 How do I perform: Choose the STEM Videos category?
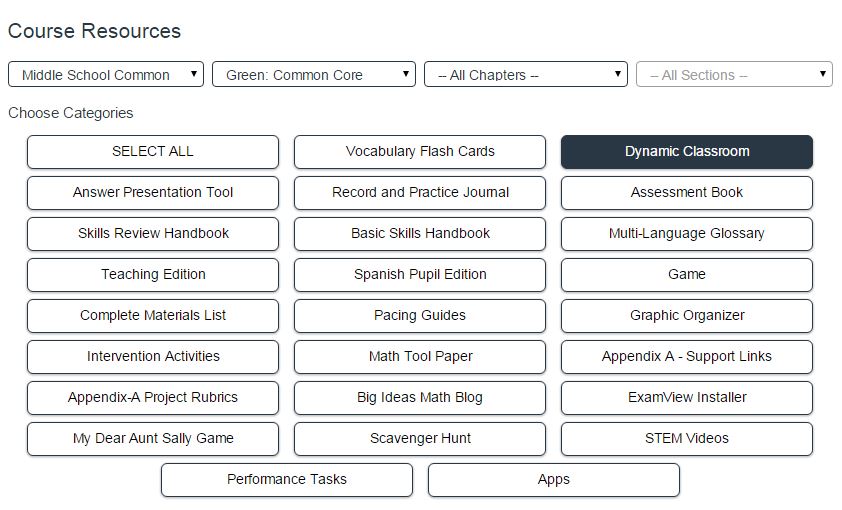687,439
